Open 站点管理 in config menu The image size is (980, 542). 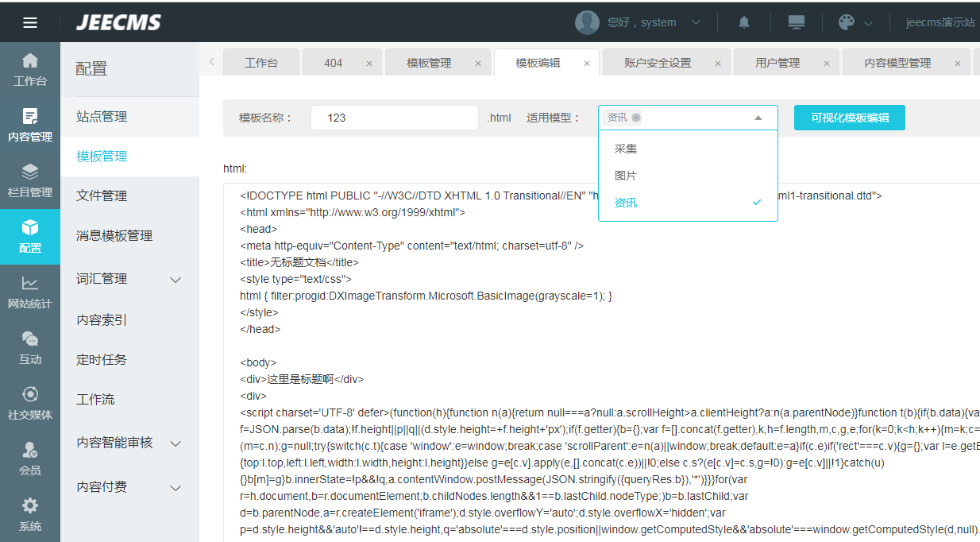(x=129, y=117)
